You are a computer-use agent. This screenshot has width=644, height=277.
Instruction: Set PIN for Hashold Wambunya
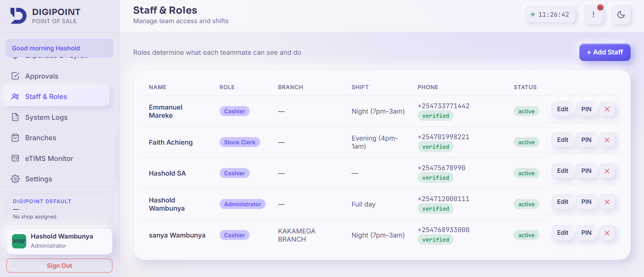click(x=586, y=202)
